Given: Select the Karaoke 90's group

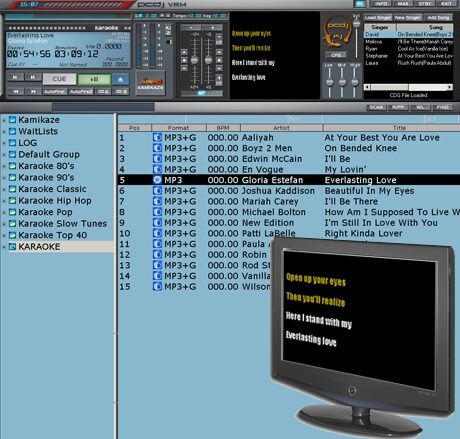Looking at the screenshot, I should [42, 177].
